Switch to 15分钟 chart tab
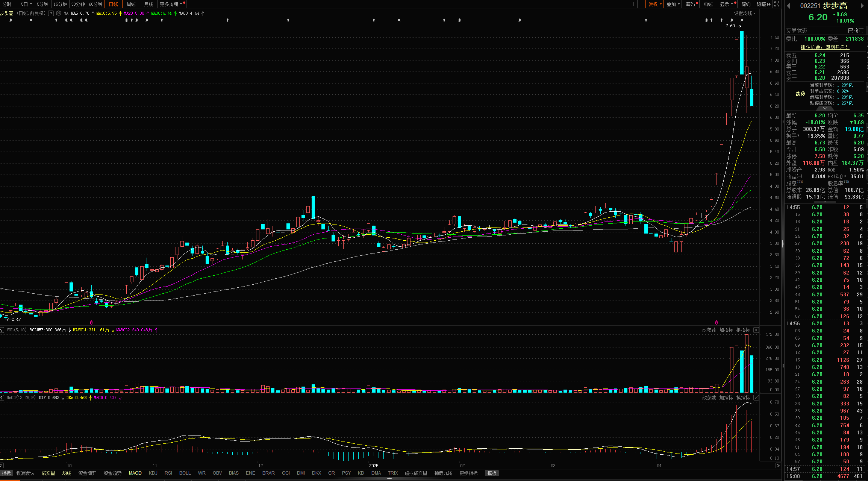The height and width of the screenshot is (481, 868). (x=60, y=4)
